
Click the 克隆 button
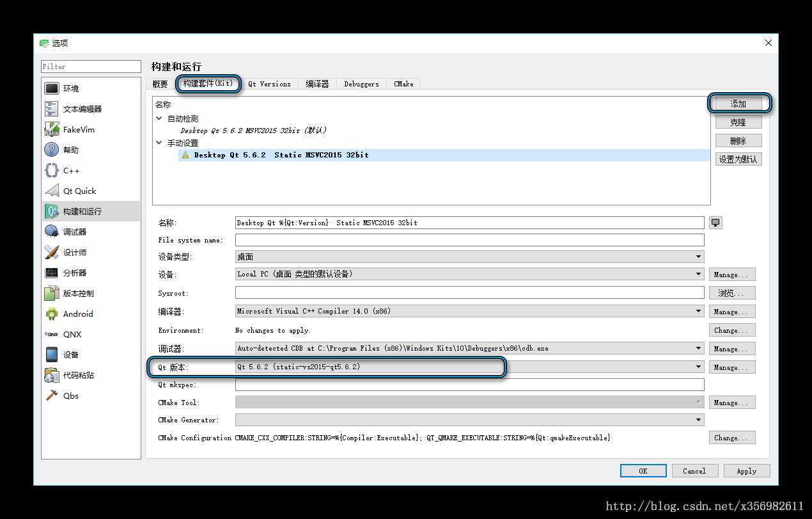(x=738, y=122)
